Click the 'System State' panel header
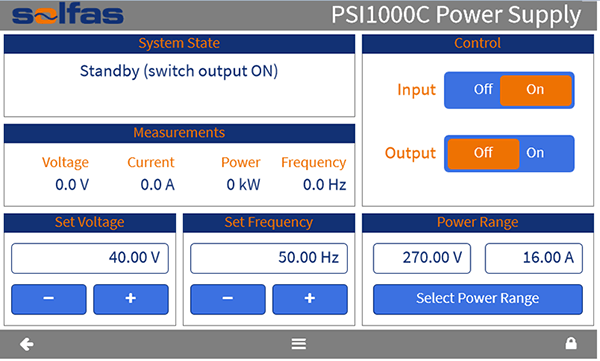600x361 pixels. (179, 43)
